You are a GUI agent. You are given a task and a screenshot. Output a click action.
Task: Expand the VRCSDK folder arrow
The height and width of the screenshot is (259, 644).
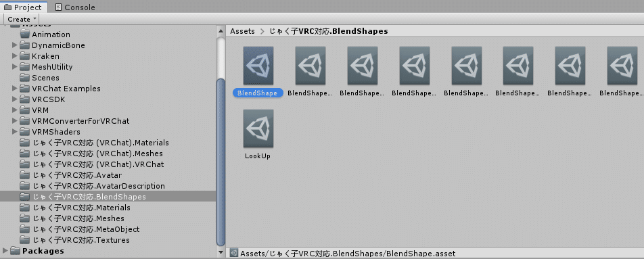pos(15,99)
